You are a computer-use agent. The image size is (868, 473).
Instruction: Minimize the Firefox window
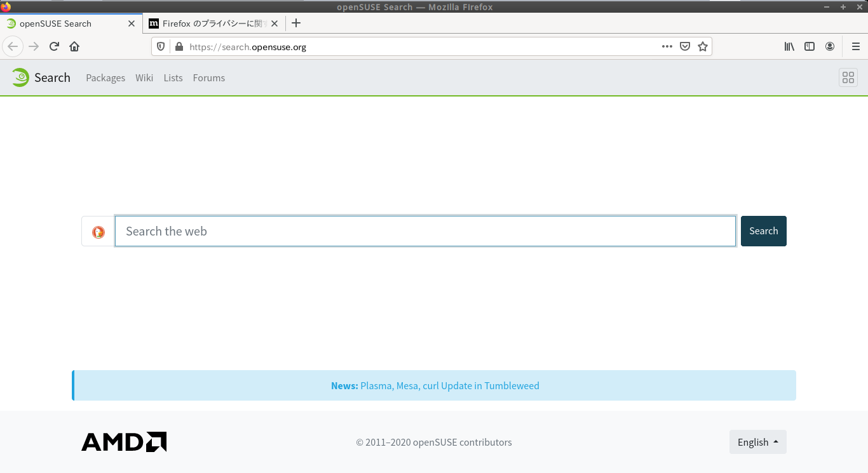[827, 6]
